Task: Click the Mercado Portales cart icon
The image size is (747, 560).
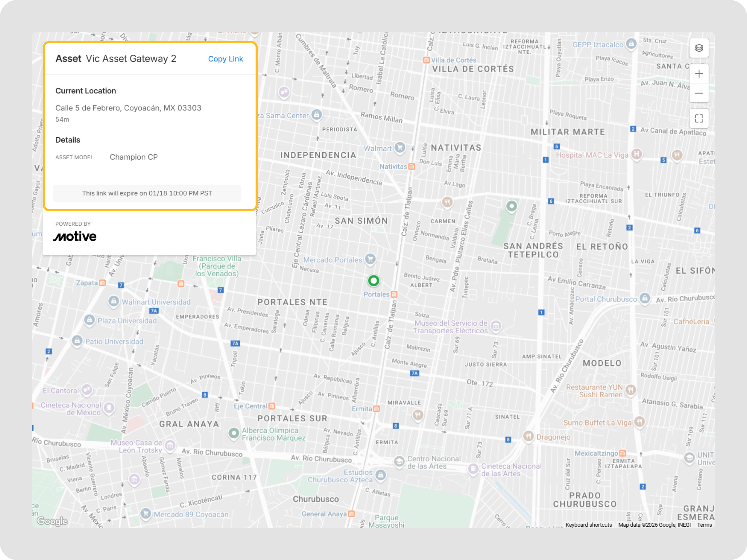Action: tap(370, 259)
